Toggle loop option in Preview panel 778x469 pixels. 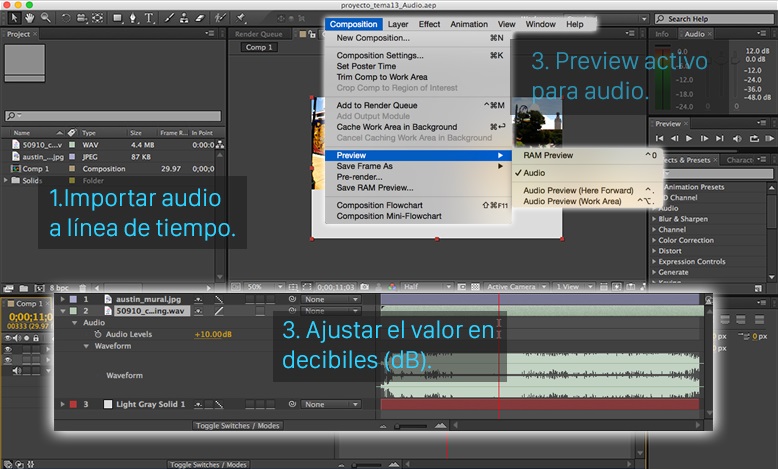point(754,138)
